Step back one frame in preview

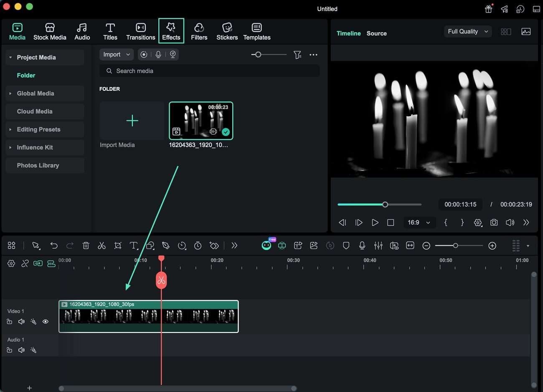tap(343, 222)
